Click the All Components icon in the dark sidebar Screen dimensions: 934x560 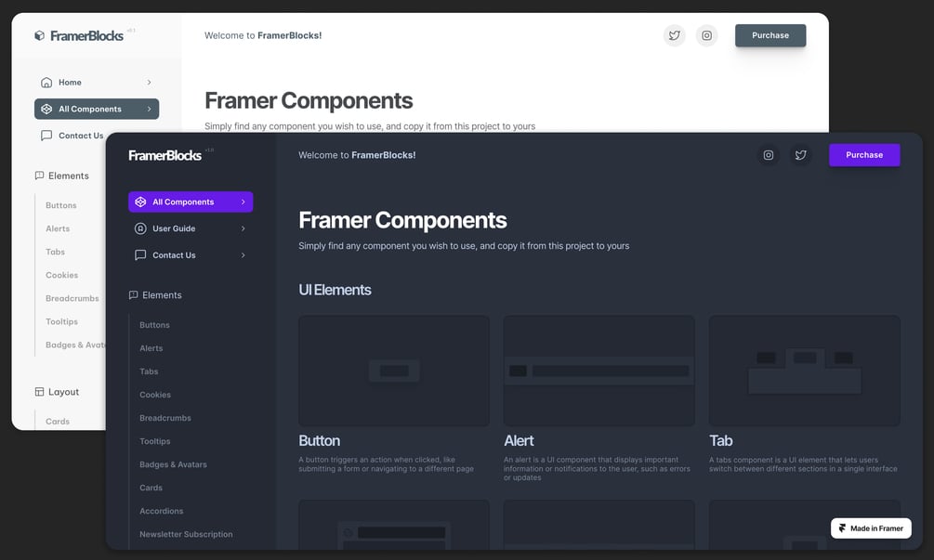pyautogui.click(x=140, y=202)
